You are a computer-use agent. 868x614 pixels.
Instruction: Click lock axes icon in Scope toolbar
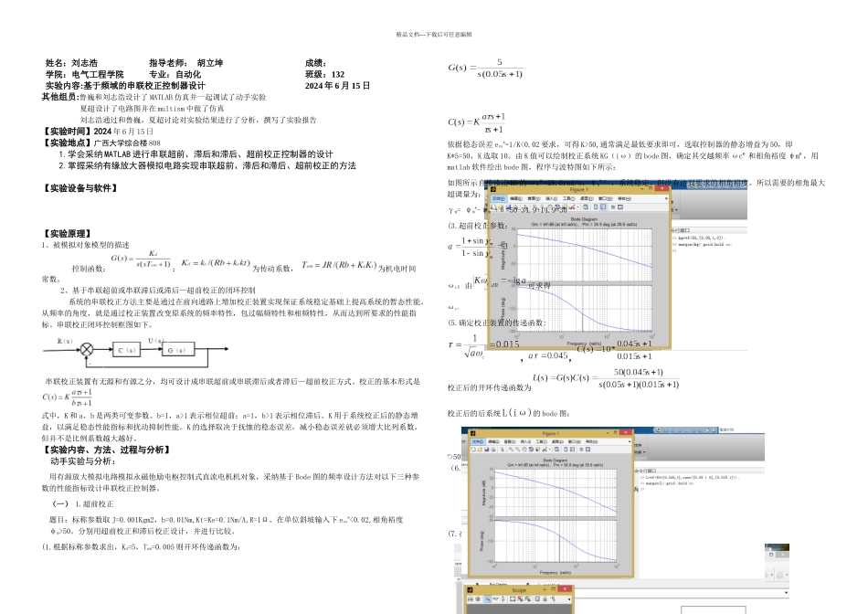(545, 599)
